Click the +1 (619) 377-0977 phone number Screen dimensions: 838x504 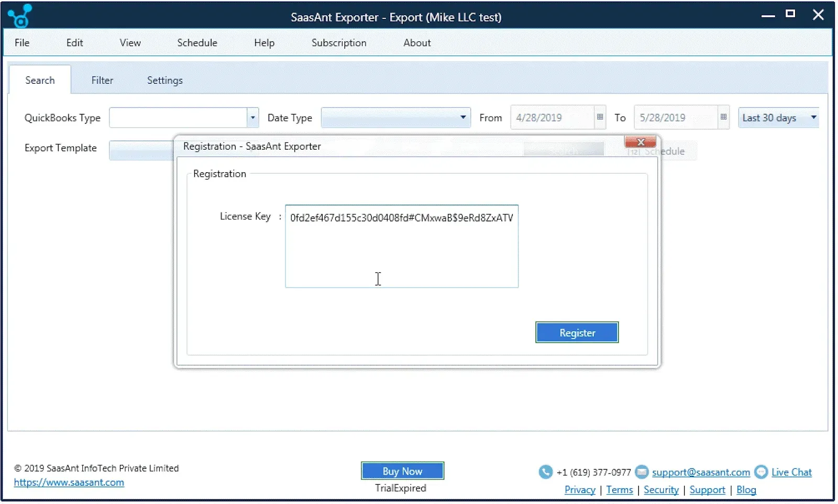pyautogui.click(x=593, y=473)
